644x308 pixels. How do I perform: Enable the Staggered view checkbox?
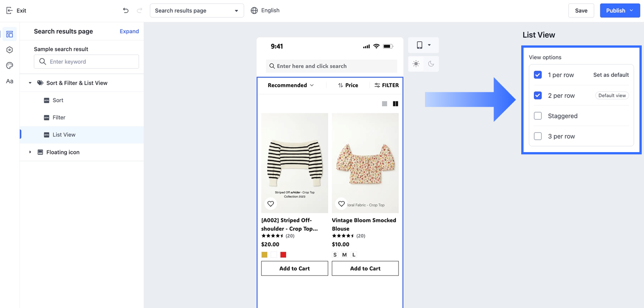point(538,116)
